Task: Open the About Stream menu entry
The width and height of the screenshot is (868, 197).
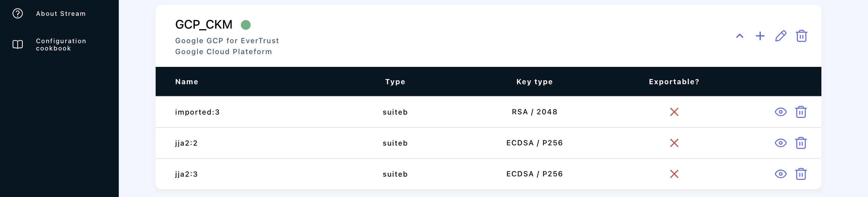Action: pos(61,14)
